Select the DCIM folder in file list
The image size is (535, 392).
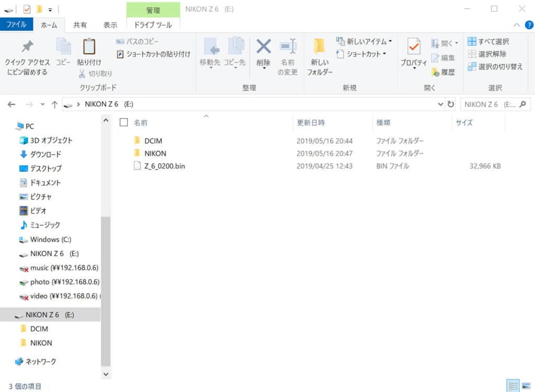tap(153, 141)
